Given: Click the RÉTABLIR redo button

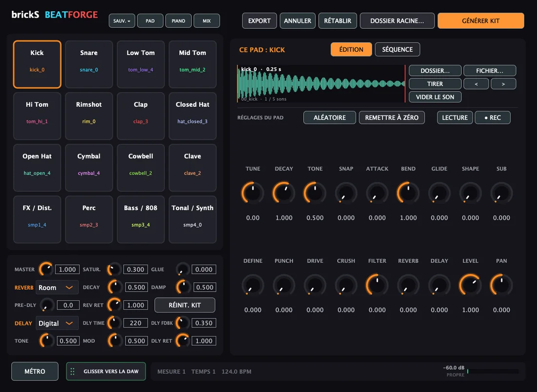Looking at the screenshot, I should (337, 21).
